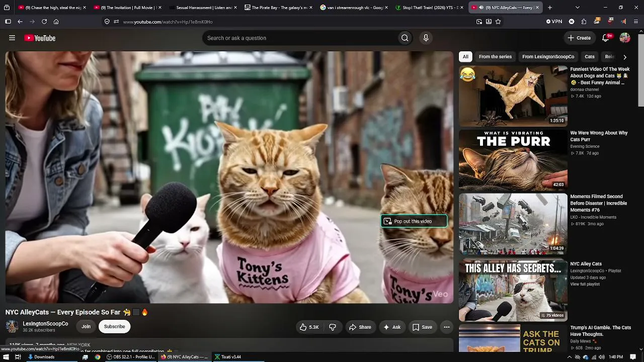
Task: Open the account avatar menu
Action: pyautogui.click(x=625, y=38)
